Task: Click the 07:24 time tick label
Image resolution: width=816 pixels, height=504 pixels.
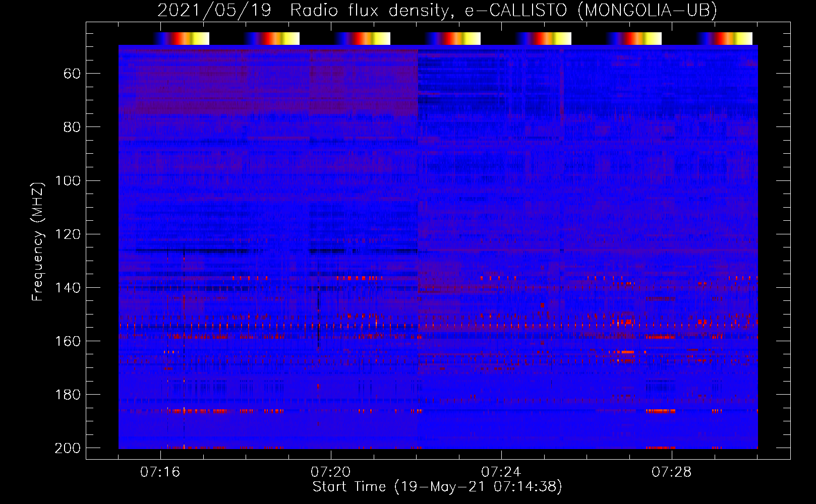Action: [x=501, y=472]
